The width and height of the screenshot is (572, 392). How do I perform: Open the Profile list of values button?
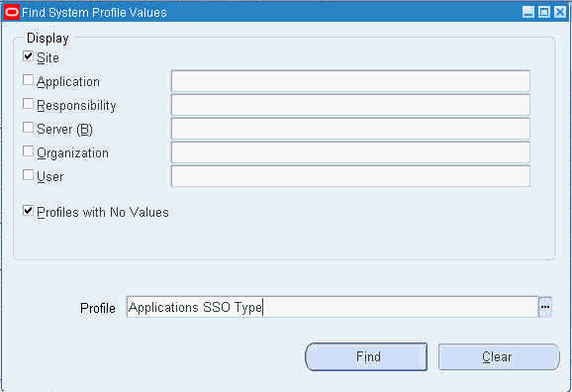click(x=545, y=307)
